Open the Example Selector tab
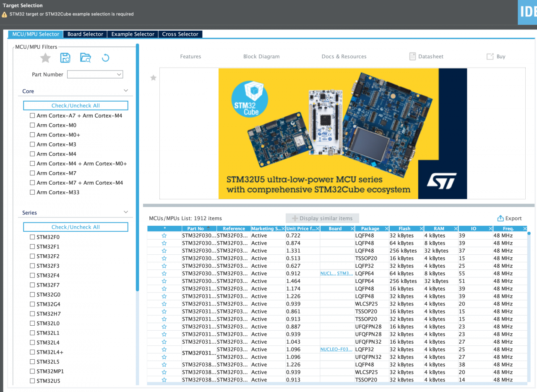Viewport: 537px width, 392px height. 133,34
